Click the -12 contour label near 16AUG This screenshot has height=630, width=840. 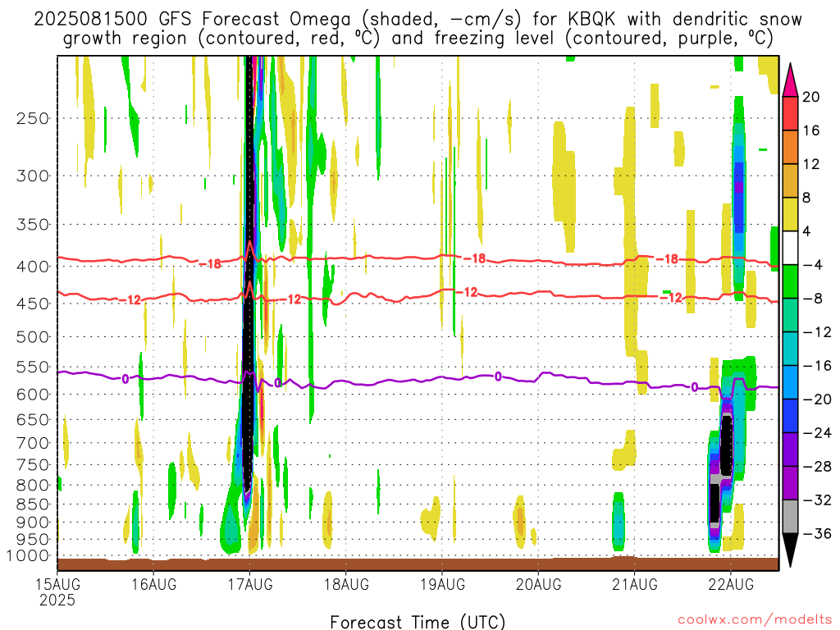[x=129, y=300]
